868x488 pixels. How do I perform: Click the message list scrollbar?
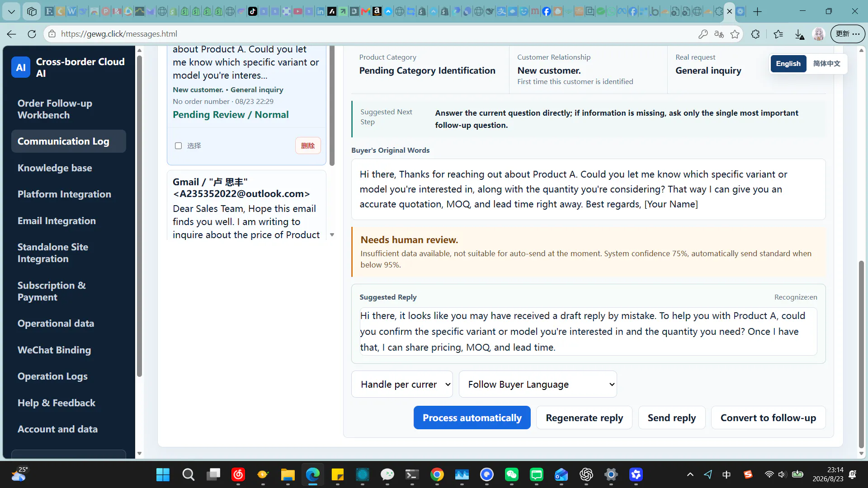click(x=332, y=106)
